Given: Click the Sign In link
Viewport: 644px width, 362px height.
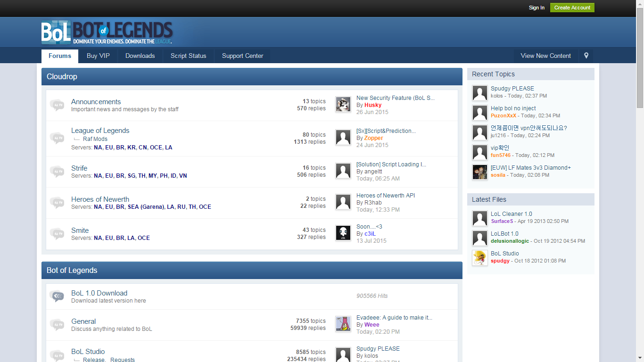Looking at the screenshot, I should pyautogui.click(x=537, y=8).
